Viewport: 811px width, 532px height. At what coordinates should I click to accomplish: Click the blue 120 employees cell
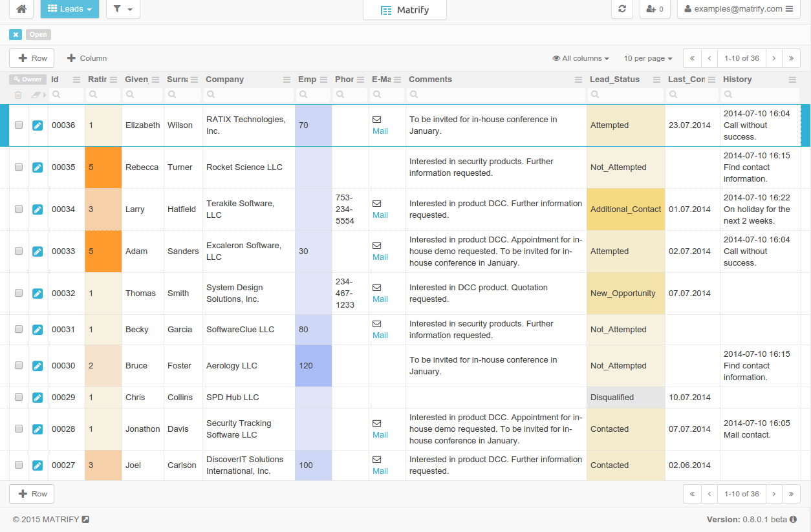point(314,366)
